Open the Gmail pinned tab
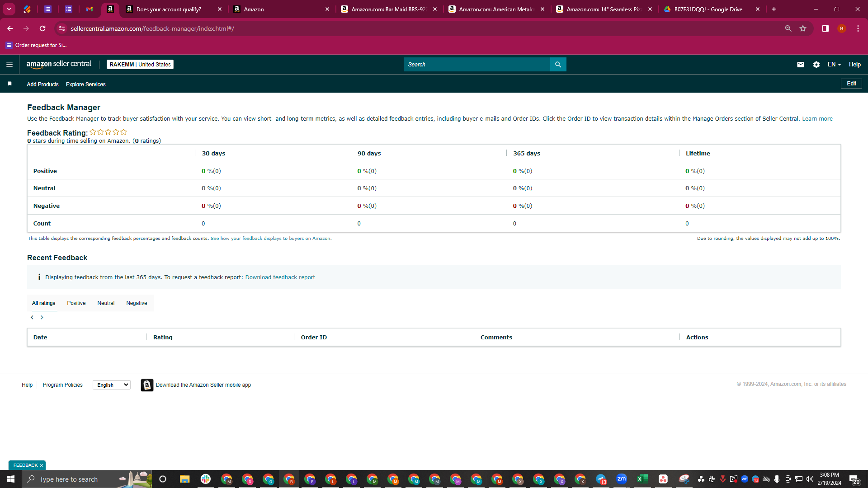This screenshot has width=868, height=488. click(x=90, y=9)
